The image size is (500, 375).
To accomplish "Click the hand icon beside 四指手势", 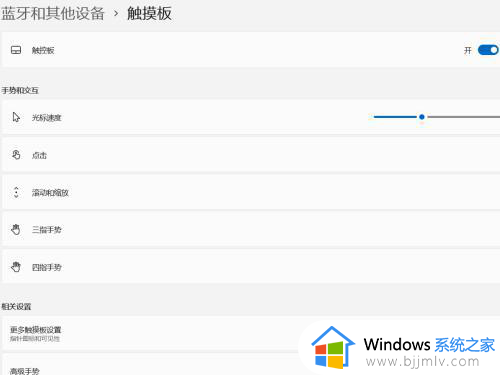I will pyautogui.click(x=16, y=267).
